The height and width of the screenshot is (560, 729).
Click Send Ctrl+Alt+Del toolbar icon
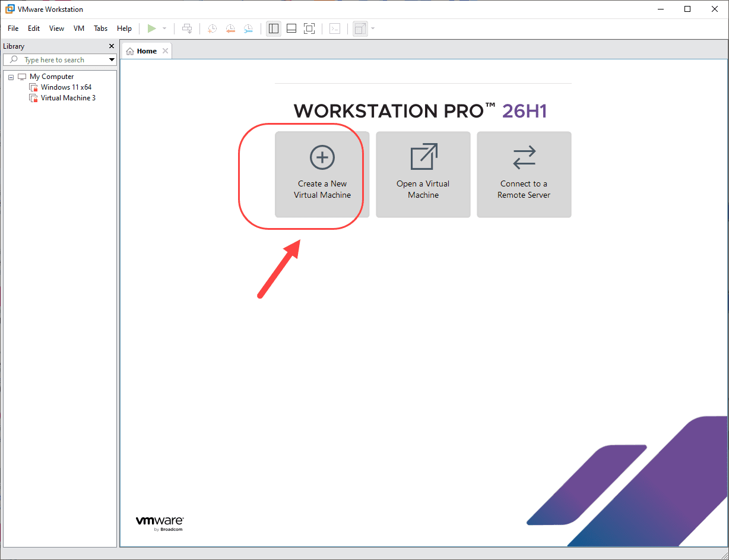187,29
